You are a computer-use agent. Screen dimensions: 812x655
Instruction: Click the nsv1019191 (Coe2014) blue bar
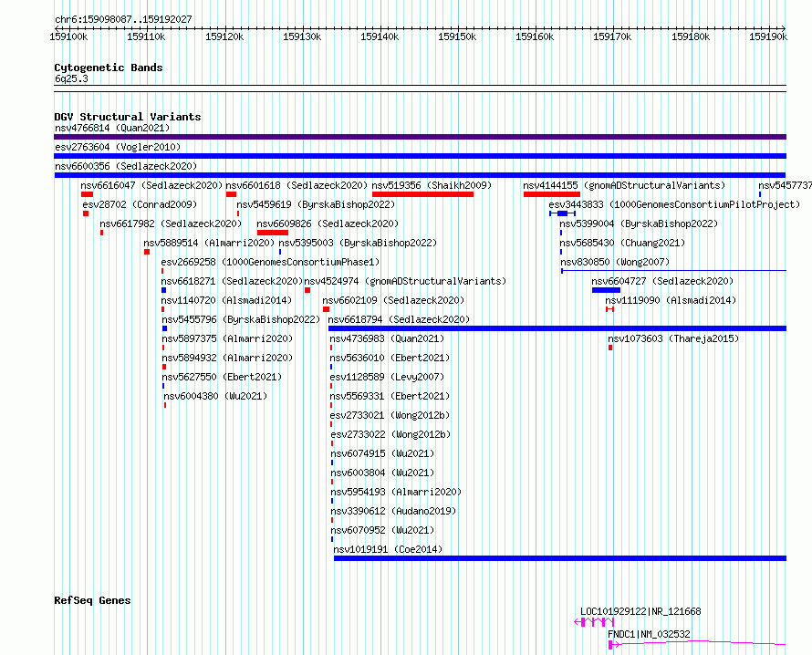pos(560,558)
